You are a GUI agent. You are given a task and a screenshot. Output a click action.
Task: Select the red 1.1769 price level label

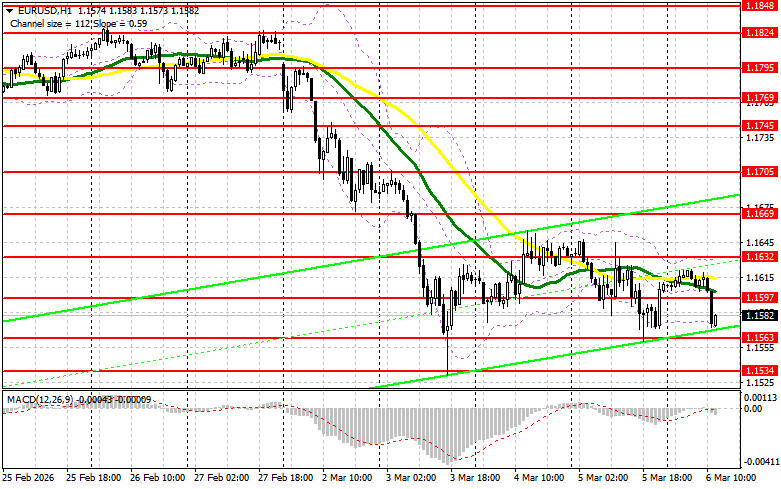coord(759,98)
